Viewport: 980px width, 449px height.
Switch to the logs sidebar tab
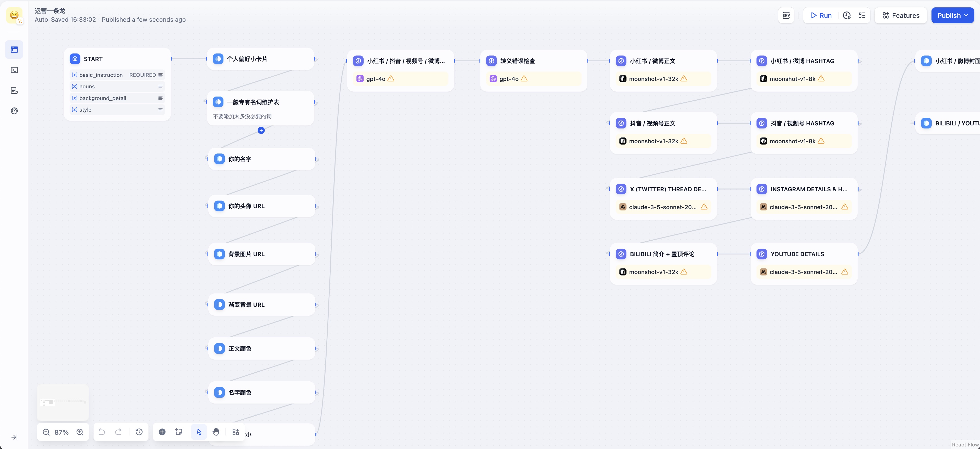click(x=14, y=91)
